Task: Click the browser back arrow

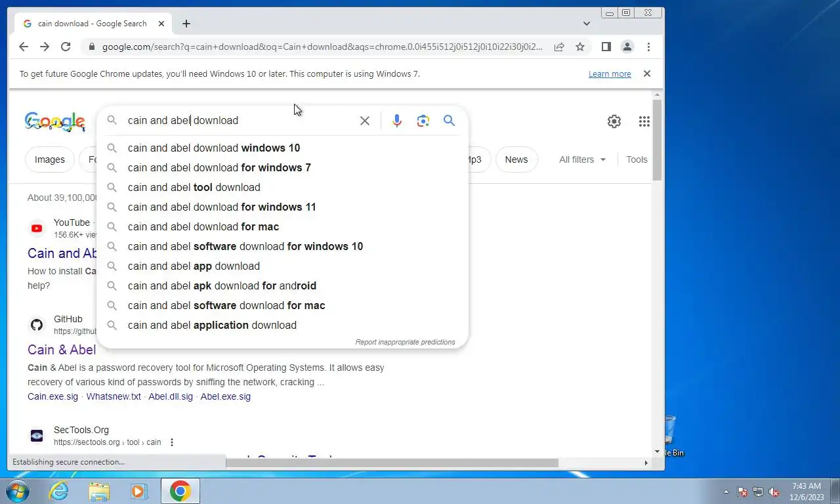Action: (x=24, y=47)
